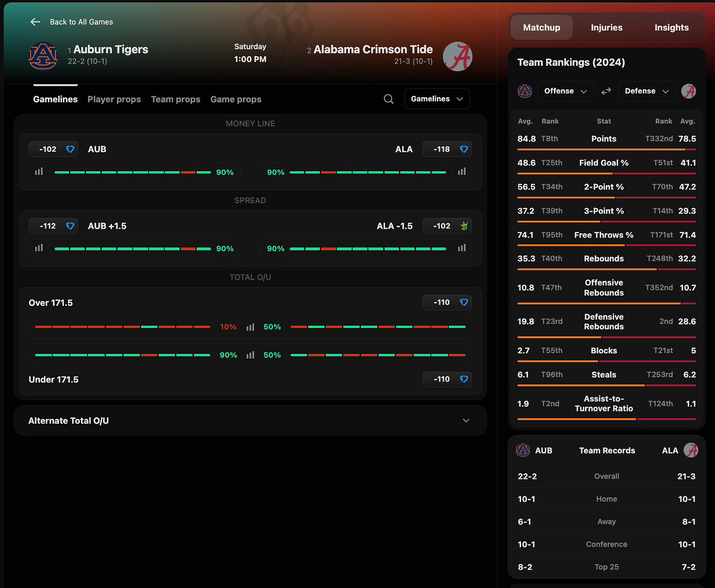Open the search magnifier icon
Image resolution: width=715 pixels, height=588 pixels.
388,99
